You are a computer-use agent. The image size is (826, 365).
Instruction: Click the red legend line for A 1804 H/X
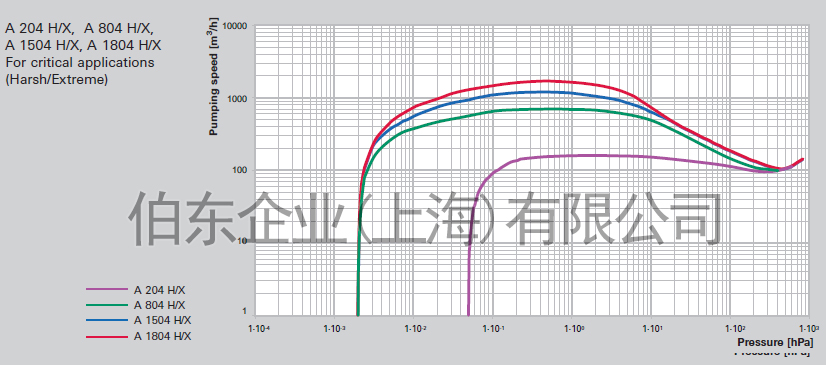click(106, 336)
